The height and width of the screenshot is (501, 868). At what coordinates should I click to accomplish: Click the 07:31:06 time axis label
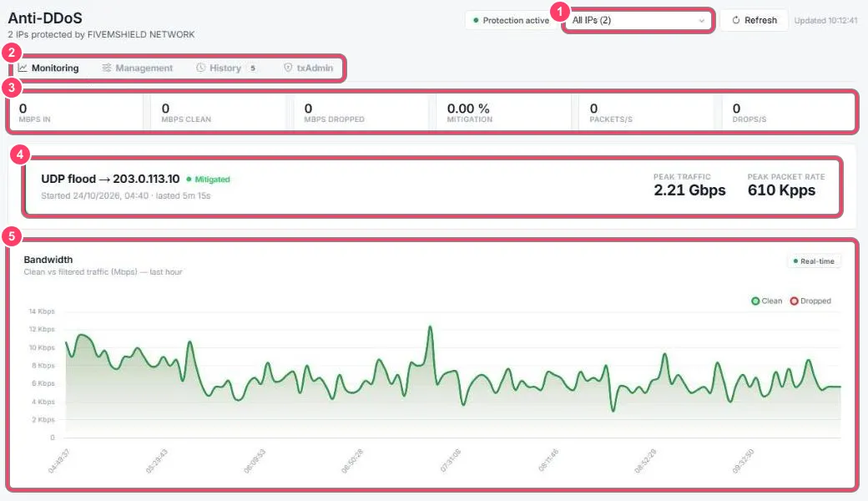click(451, 461)
